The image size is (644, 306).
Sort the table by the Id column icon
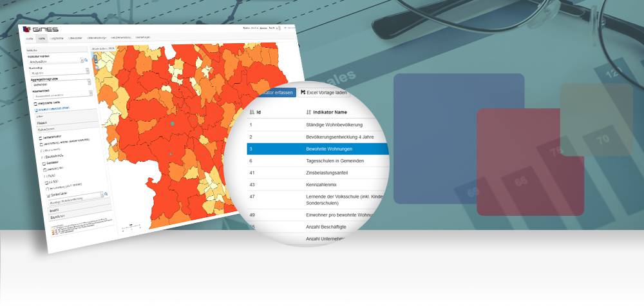pos(252,112)
